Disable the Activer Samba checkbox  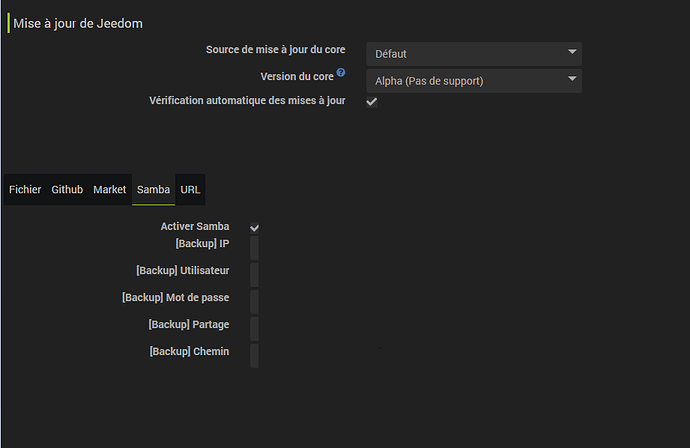(x=255, y=228)
